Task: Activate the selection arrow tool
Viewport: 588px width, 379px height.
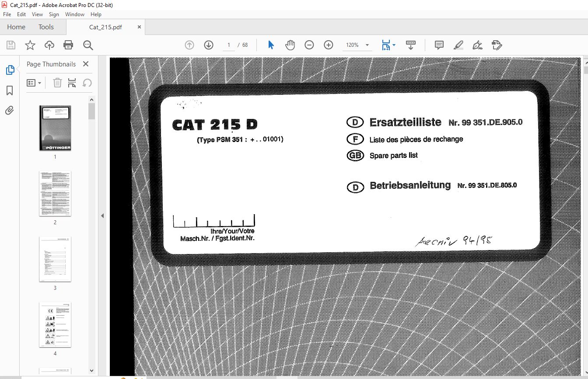Action: coord(271,45)
